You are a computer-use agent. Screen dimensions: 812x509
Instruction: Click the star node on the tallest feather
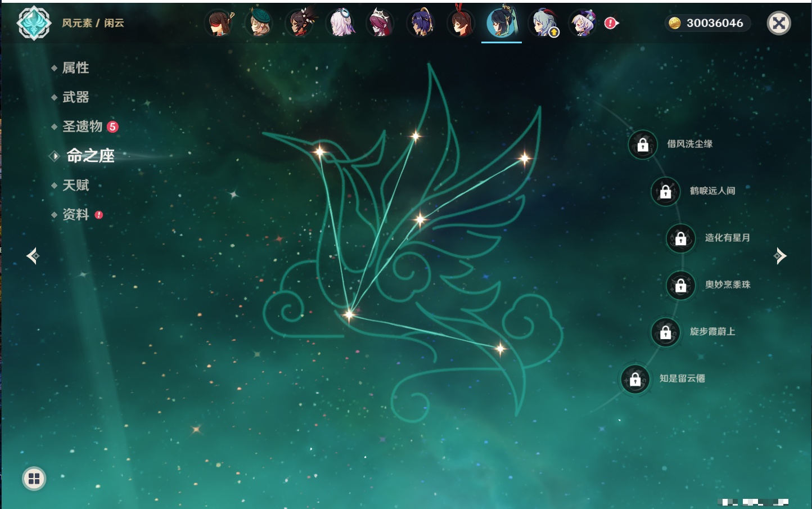coord(416,136)
